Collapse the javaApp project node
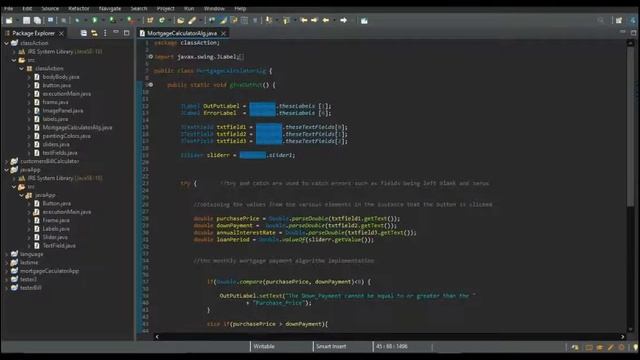The height and width of the screenshot is (360, 640). 7,170
